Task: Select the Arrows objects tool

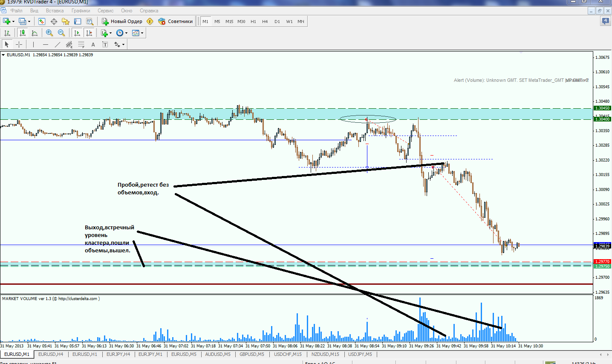Action: (x=117, y=44)
